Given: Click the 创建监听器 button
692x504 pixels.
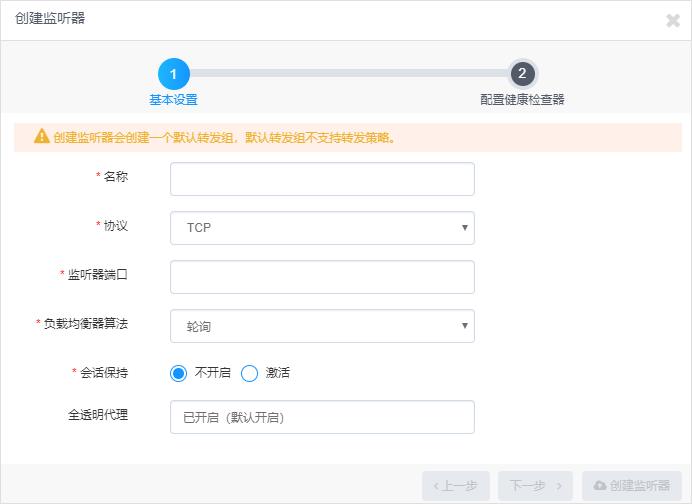Looking at the screenshot, I should pos(632,486).
